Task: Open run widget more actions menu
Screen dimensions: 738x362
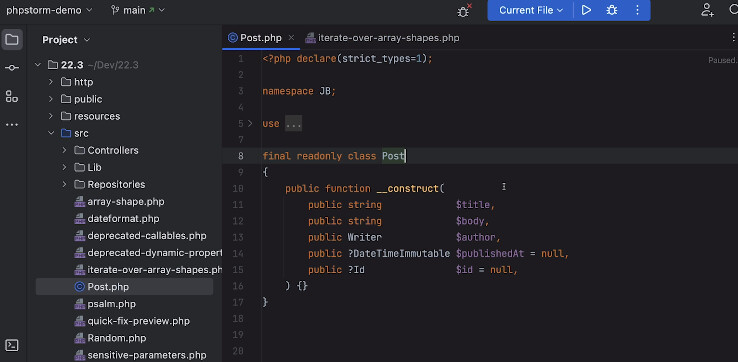Action: pyautogui.click(x=638, y=10)
